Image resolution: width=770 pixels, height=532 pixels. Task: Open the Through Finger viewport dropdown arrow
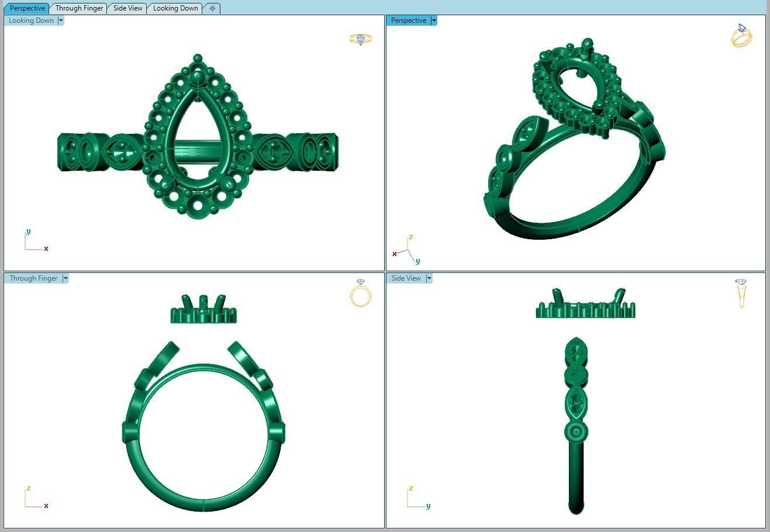(65, 278)
